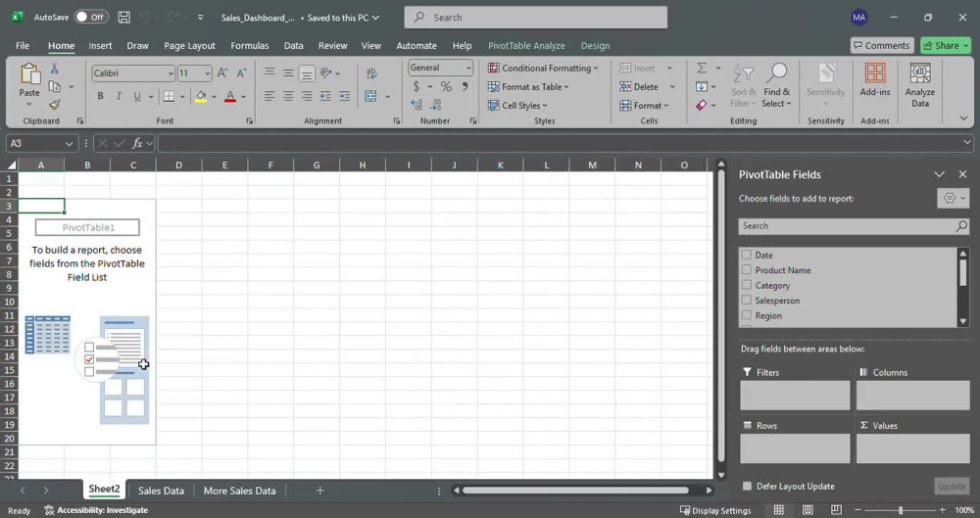
Task: Open the Add-ins button
Action: pyautogui.click(x=875, y=80)
